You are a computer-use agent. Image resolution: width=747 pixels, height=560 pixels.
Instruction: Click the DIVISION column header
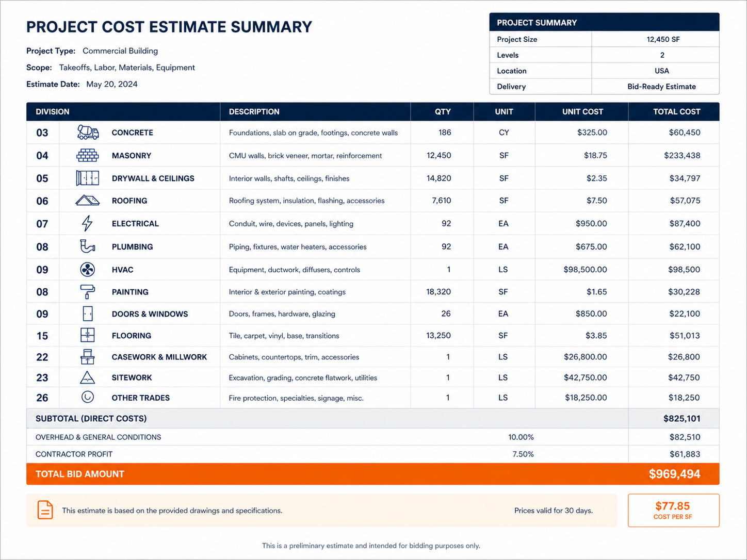(x=53, y=111)
